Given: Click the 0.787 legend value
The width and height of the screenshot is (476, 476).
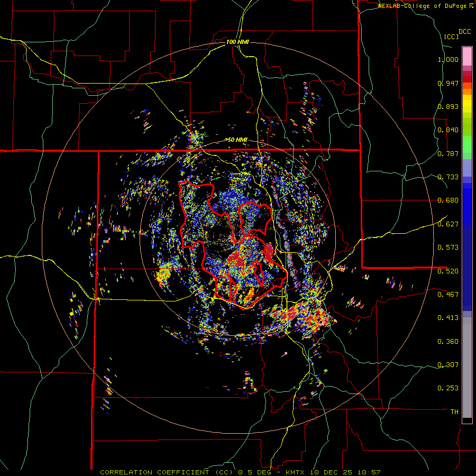Looking at the screenshot, I should pos(448,153).
